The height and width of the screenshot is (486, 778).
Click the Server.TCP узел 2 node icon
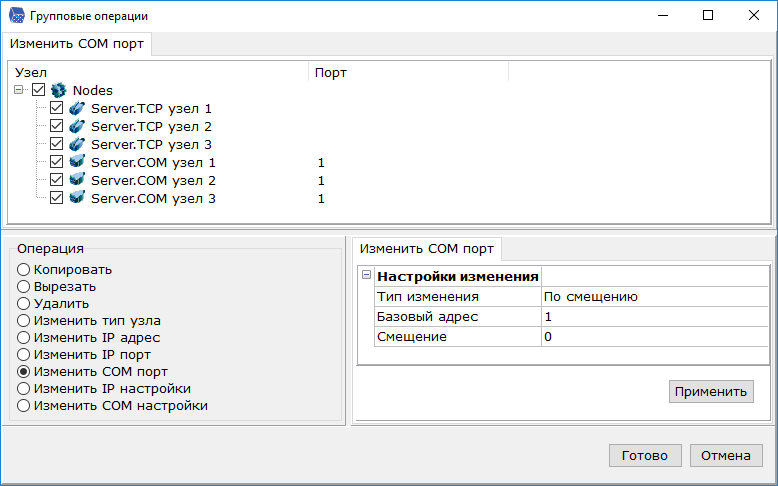click(x=77, y=126)
